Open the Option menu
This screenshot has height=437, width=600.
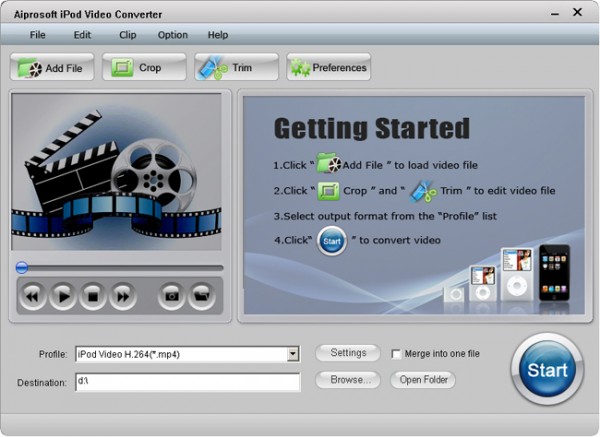coord(173,35)
